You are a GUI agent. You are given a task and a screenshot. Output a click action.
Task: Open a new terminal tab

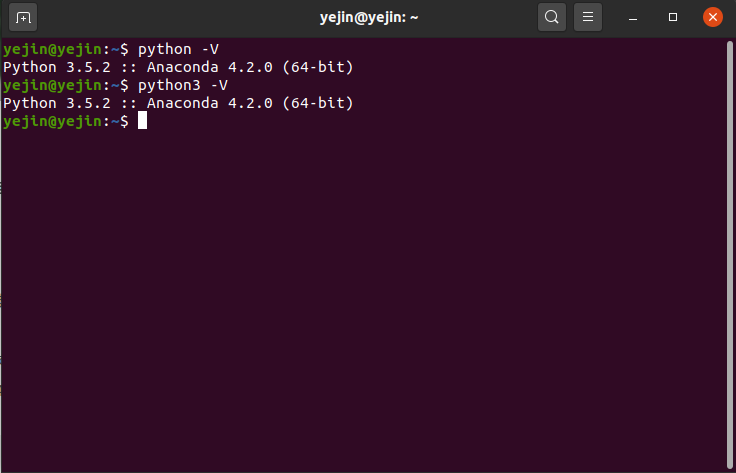[x=23, y=17]
